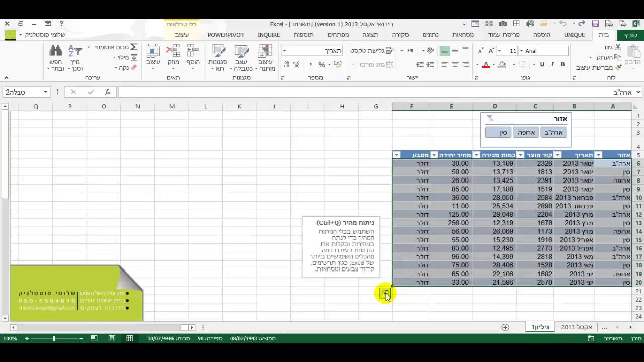Viewport: 644px width, 362px height.
Task: Click the AutoSum sigma icon
Action: [134, 47]
